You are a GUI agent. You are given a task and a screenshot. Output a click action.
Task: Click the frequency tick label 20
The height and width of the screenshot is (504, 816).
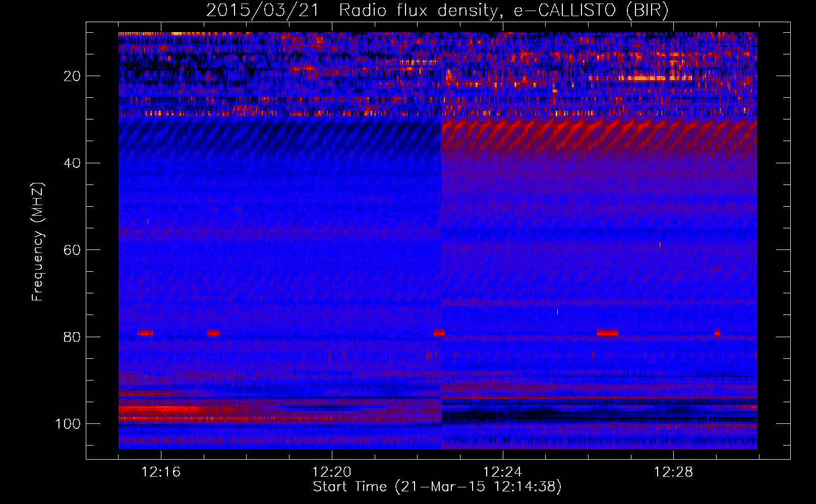click(x=72, y=76)
